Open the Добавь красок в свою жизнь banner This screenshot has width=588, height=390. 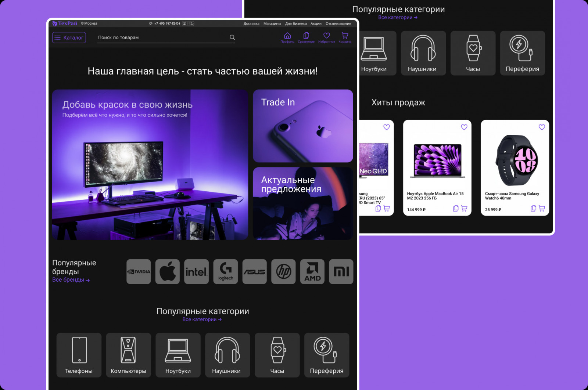[x=150, y=165]
